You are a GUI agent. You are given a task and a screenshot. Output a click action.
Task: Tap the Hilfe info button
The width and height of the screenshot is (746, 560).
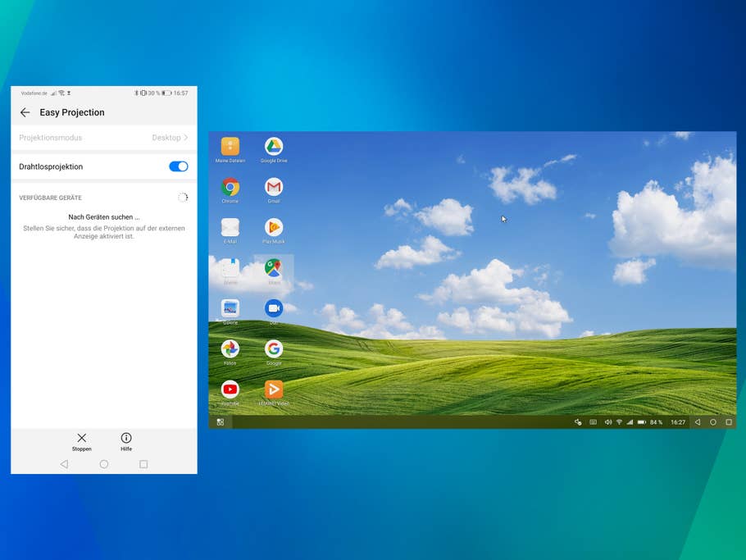coord(126,441)
